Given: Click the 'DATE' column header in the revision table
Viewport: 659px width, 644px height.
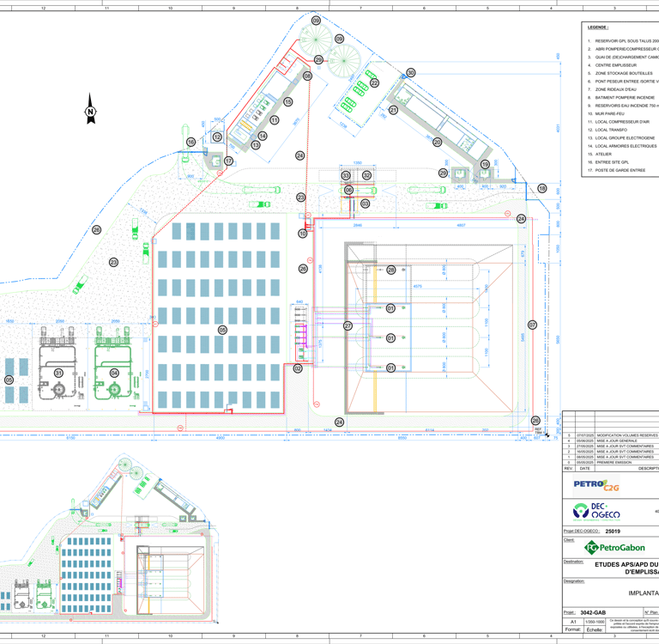Looking at the screenshot, I should click(584, 468).
